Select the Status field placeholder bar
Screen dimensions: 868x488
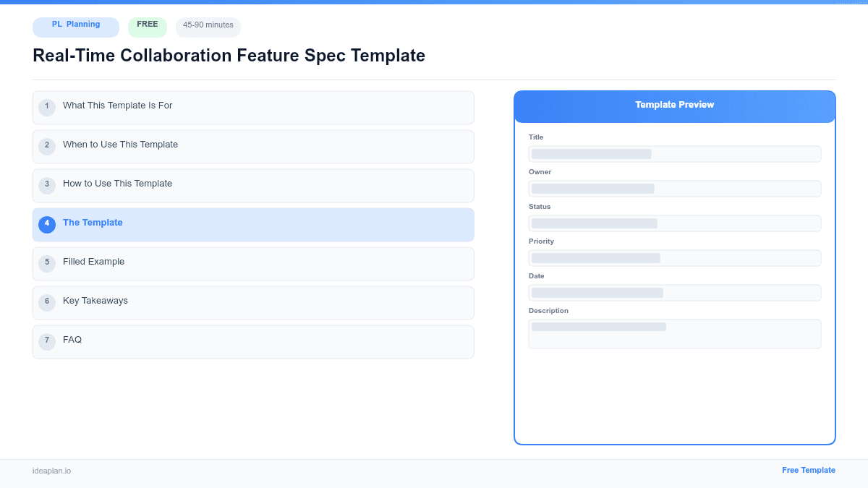click(x=674, y=223)
